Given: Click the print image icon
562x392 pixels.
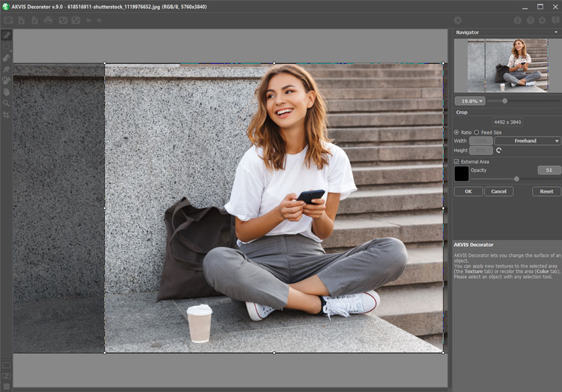Looking at the screenshot, I should point(48,21).
